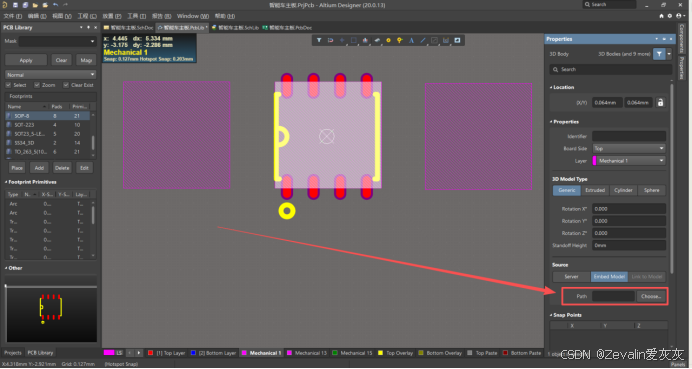Toggle the Clear Existing checkbox

[x=66, y=85]
